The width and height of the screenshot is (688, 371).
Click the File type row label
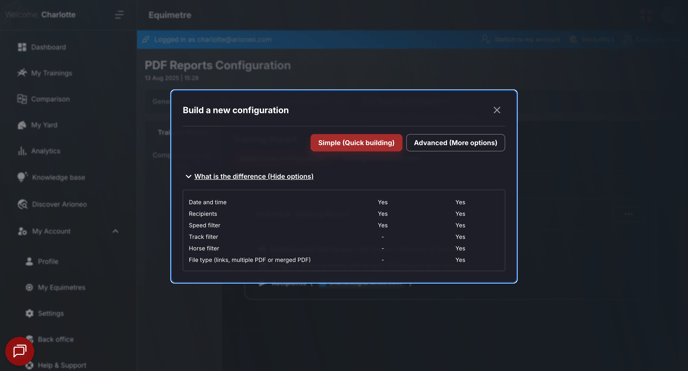(x=250, y=260)
